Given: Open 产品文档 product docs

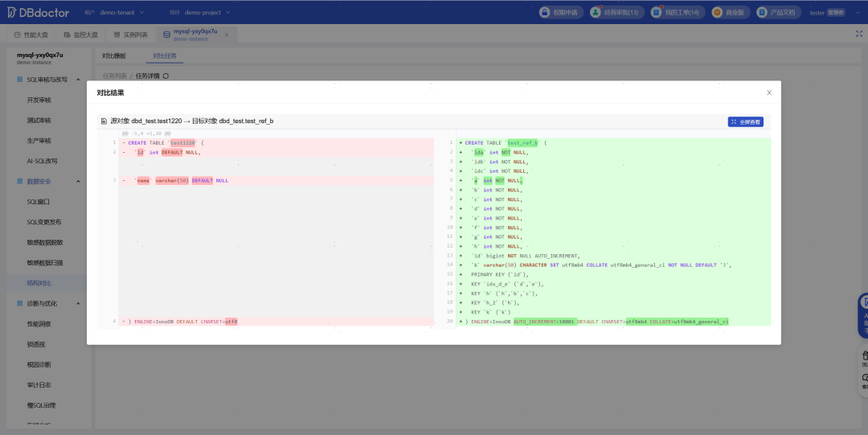Looking at the screenshot, I should point(778,12).
